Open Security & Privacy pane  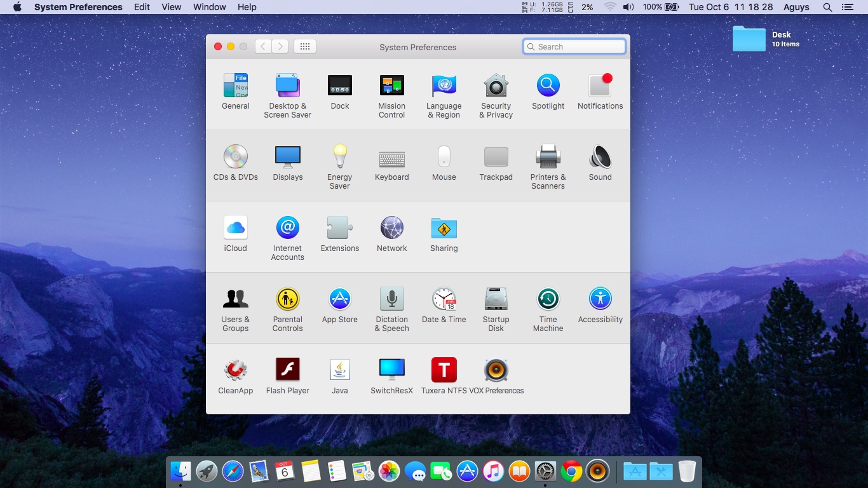(496, 96)
